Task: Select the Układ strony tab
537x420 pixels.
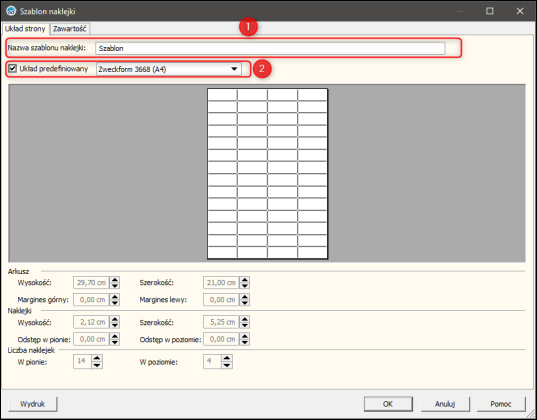Action: (x=25, y=29)
